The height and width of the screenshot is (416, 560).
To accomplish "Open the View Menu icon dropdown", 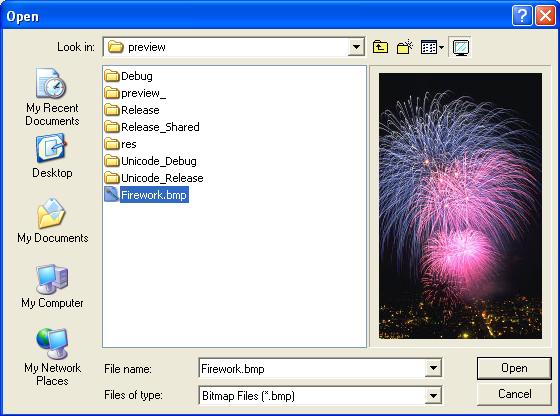I will point(432,47).
